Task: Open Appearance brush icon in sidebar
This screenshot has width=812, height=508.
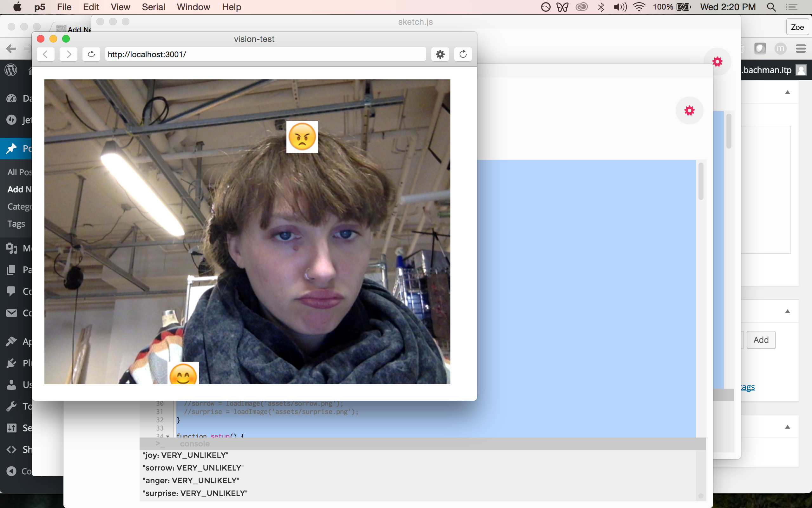Action: tap(11, 341)
